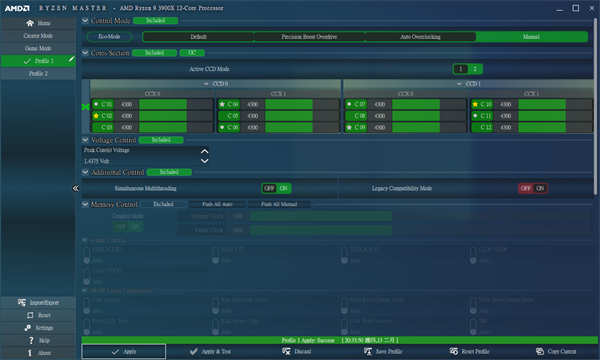600x360 pixels.
Task: Collapse the CCD 0 group
Action: click(206, 83)
